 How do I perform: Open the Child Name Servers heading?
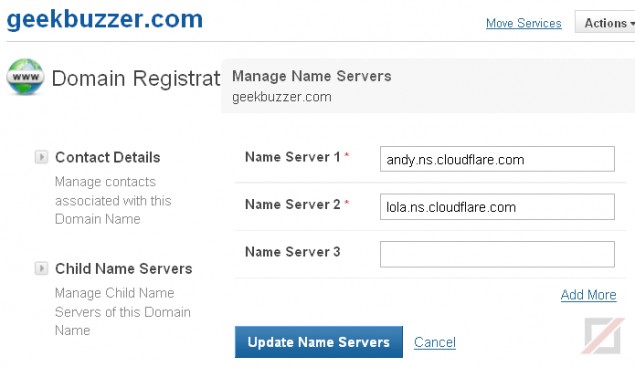tap(124, 269)
